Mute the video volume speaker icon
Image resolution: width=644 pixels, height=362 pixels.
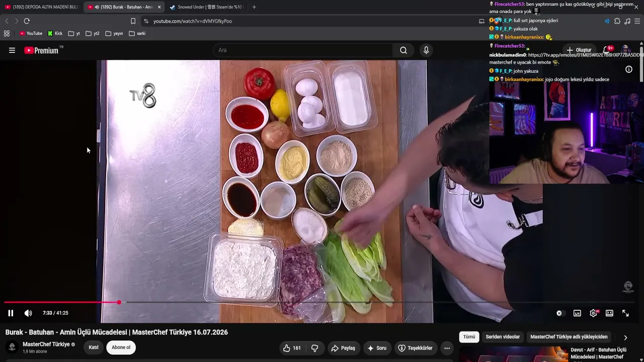coord(28,313)
